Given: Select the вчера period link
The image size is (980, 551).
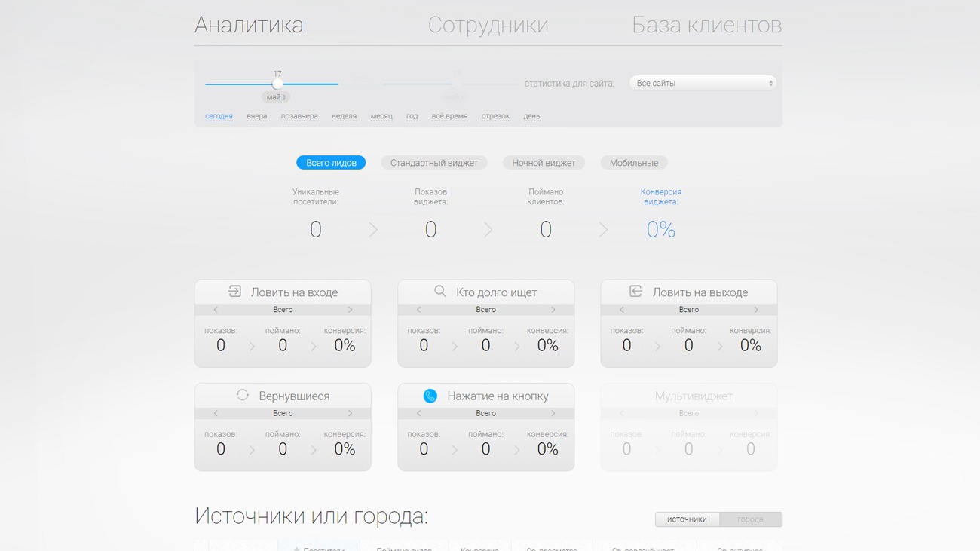Looking at the screenshot, I should point(256,116).
